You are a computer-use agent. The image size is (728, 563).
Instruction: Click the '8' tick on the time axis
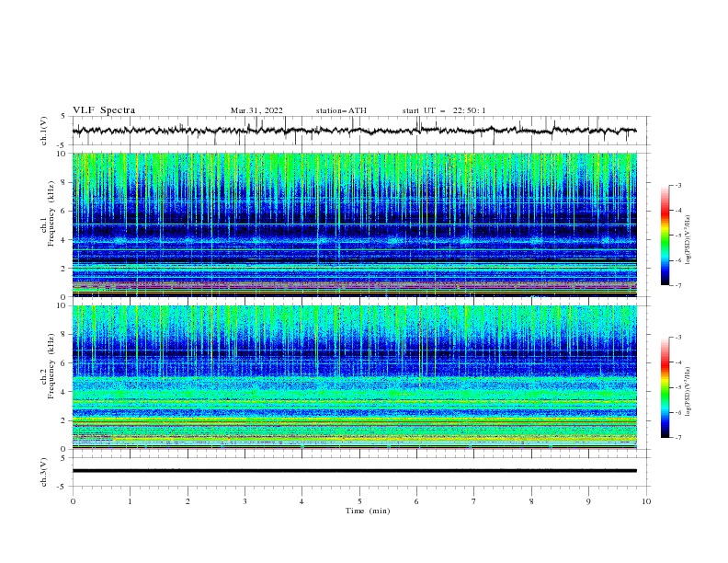pyautogui.click(x=531, y=501)
